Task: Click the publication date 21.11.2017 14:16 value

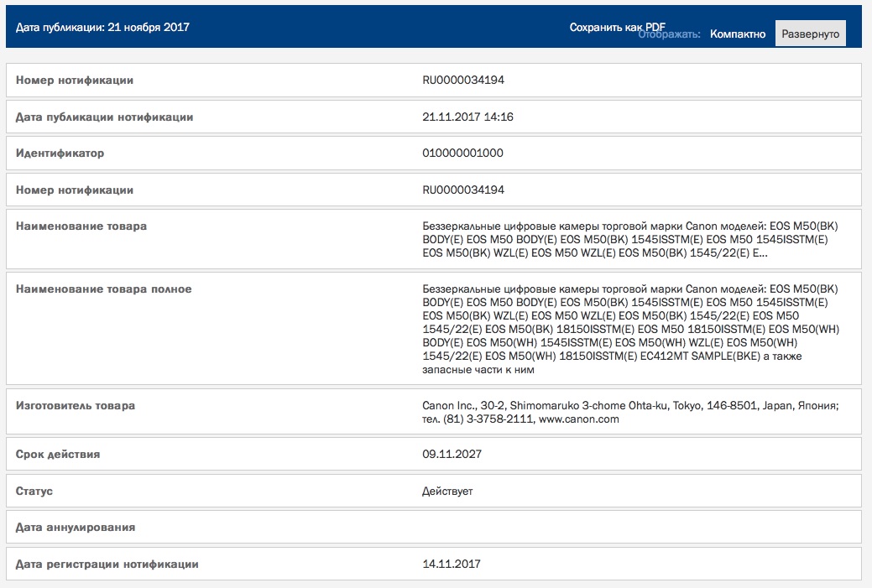Action: pos(467,117)
